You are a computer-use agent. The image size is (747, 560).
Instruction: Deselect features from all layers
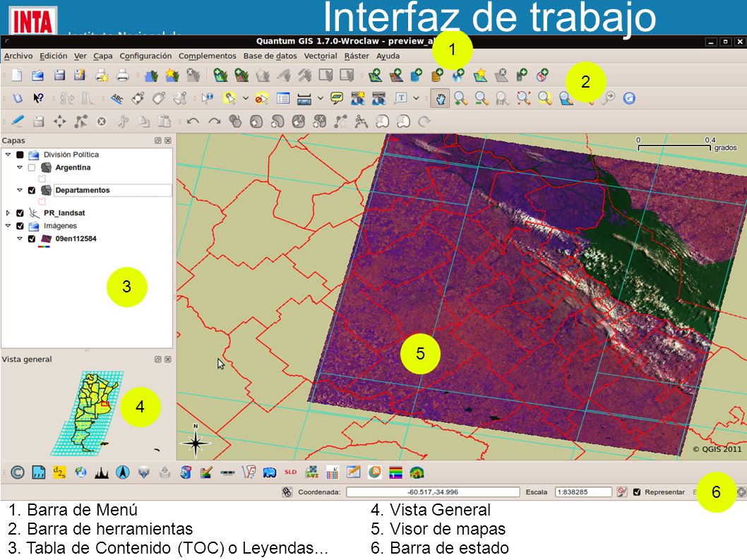(x=261, y=98)
